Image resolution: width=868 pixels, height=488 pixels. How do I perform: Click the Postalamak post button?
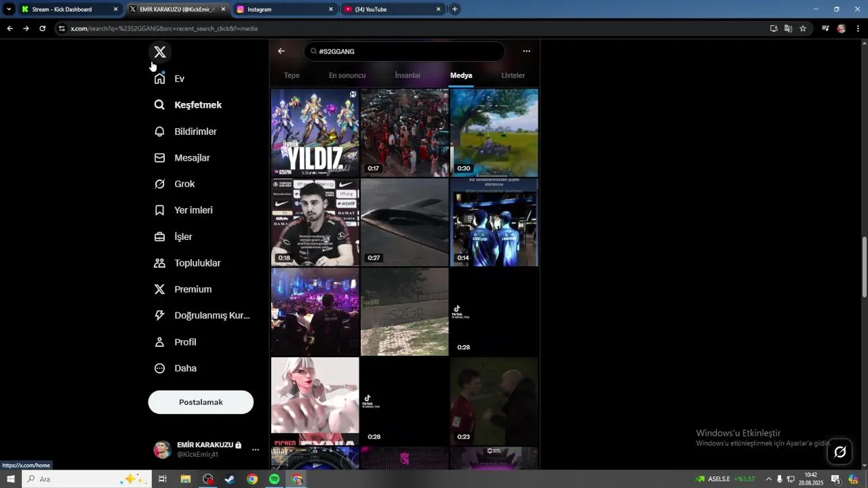coord(201,402)
